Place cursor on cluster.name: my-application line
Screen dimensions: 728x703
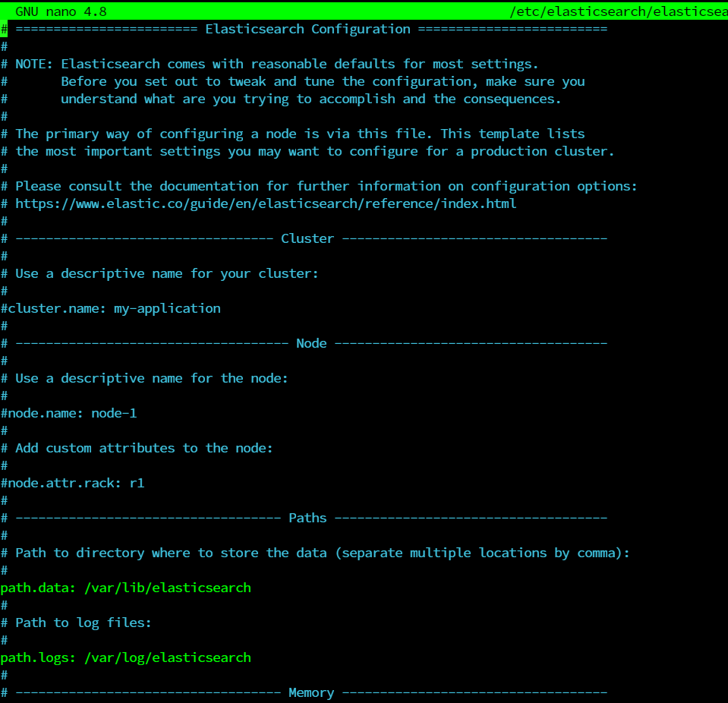pos(110,308)
